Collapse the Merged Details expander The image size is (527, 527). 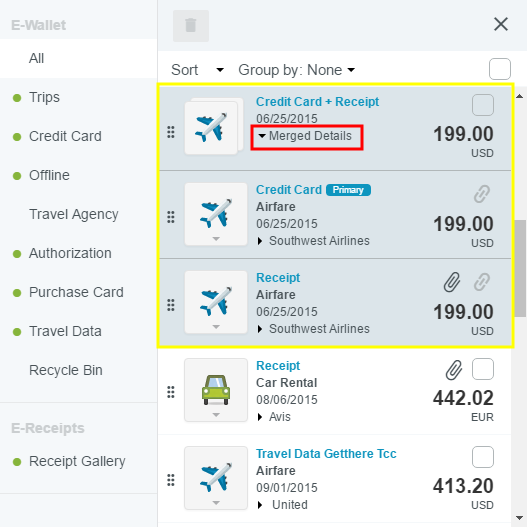[x=305, y=136]
